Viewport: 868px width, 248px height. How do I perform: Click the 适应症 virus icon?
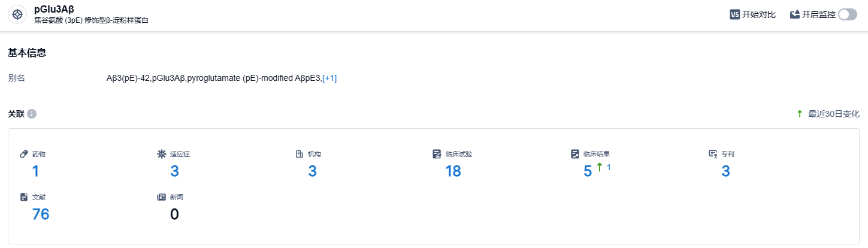[x=161, y=154]
